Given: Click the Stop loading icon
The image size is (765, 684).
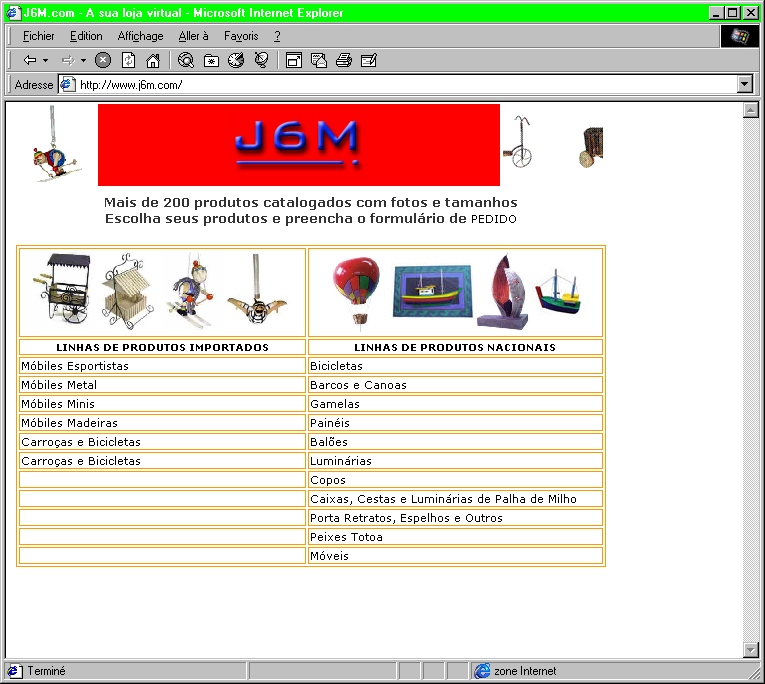Looking at the screenshot, I should (102, 60).
